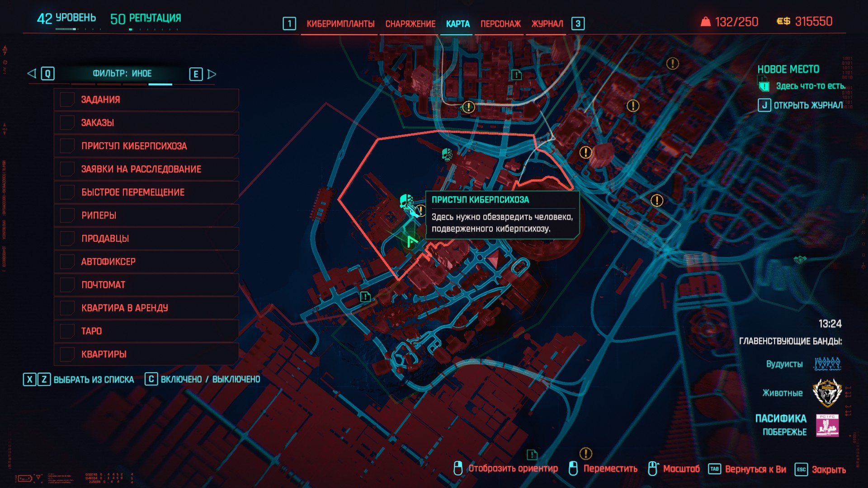Open the СНАРЯЖЕНИЕ tab
Image resolution: width=868 pixels, height=488 pixels.
pos(410,23)
